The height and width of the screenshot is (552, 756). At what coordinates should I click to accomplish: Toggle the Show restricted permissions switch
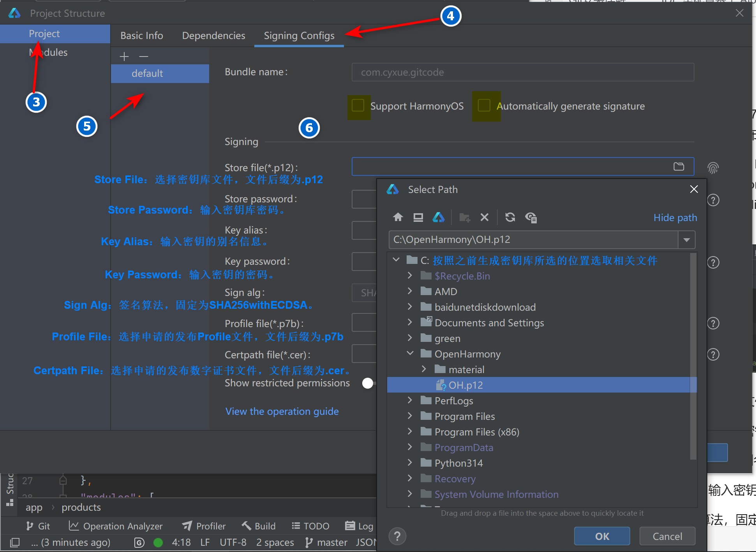pyautogui.click(x=368, y=383)
